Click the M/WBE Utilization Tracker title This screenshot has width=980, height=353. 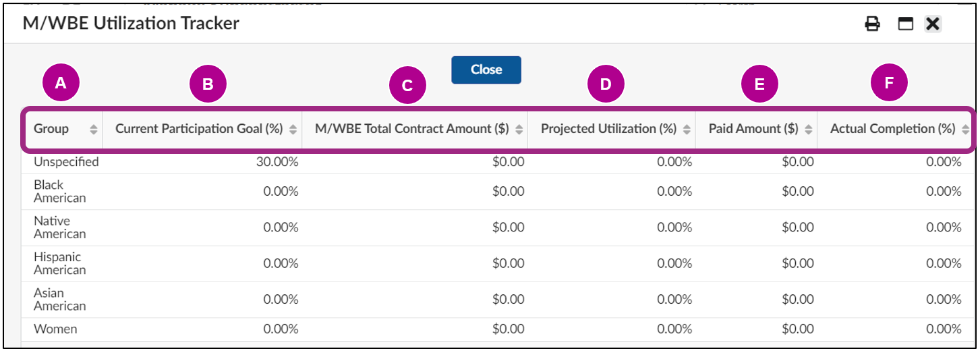[x=131, y=24]
